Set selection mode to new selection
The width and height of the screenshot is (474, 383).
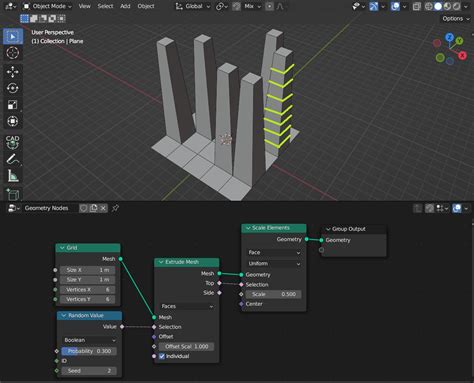(x=24, y=19)
